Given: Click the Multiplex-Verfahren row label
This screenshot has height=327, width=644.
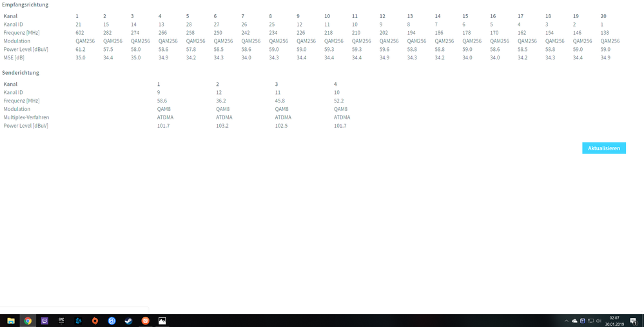Looking at the screenshot, I should [26, 117].
